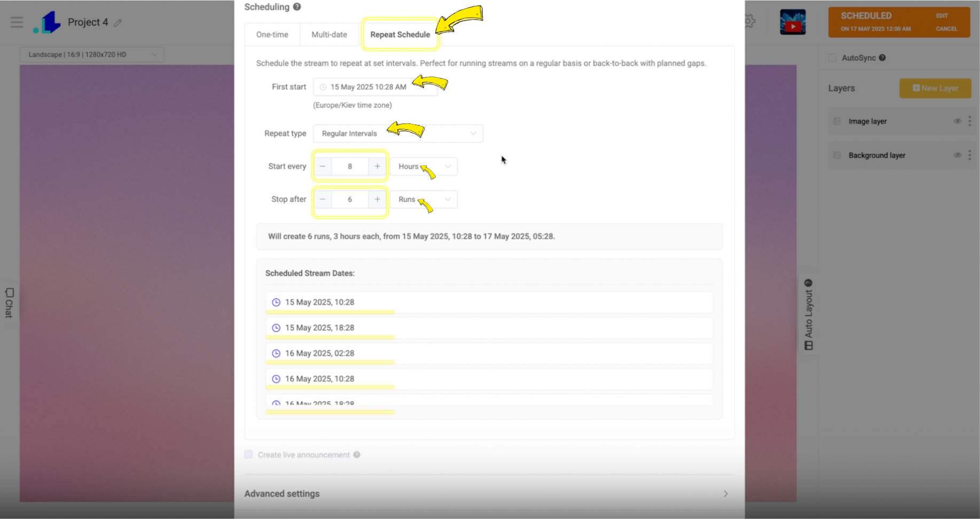The width and height of the screenshot is (980, 519).
Task: Toggle visibility of Image layer
Action: click(957, 121)
